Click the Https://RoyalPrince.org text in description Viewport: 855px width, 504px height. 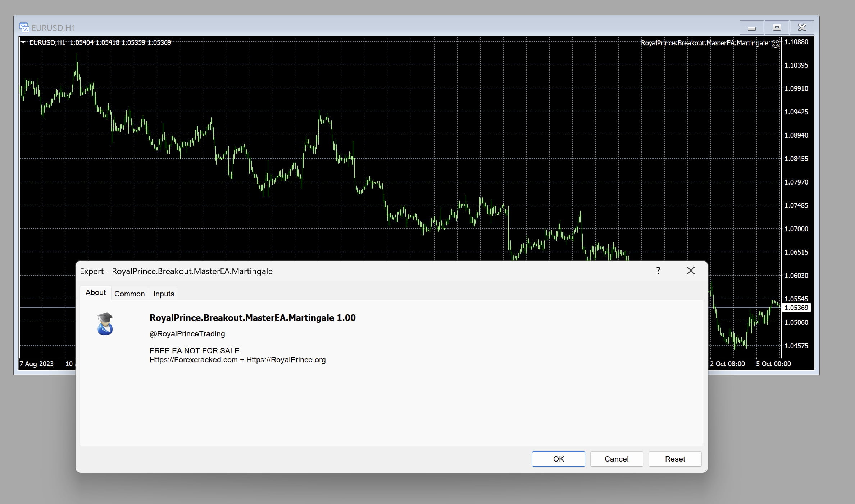(286, 360)
